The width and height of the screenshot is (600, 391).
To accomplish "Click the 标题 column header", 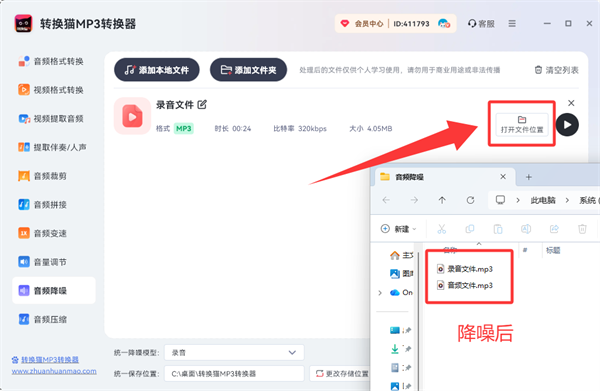I will [x=553, y=250].
